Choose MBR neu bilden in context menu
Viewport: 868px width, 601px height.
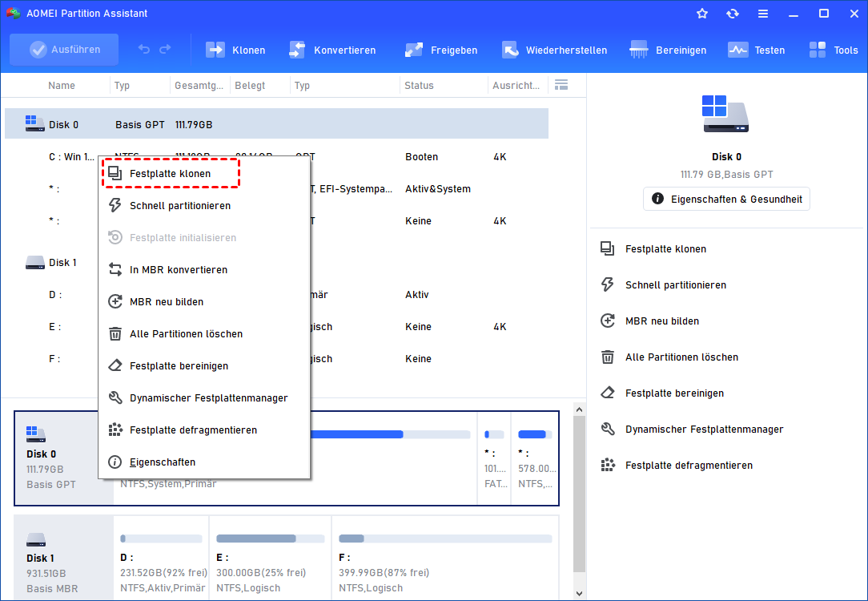click(203, 302)
